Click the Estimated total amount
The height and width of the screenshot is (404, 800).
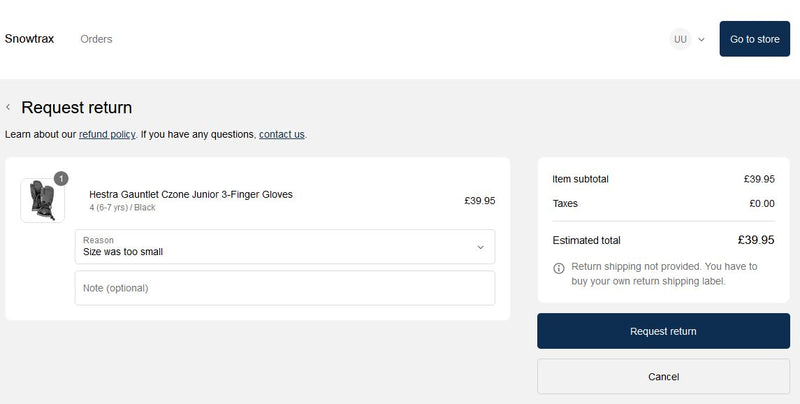756,240
